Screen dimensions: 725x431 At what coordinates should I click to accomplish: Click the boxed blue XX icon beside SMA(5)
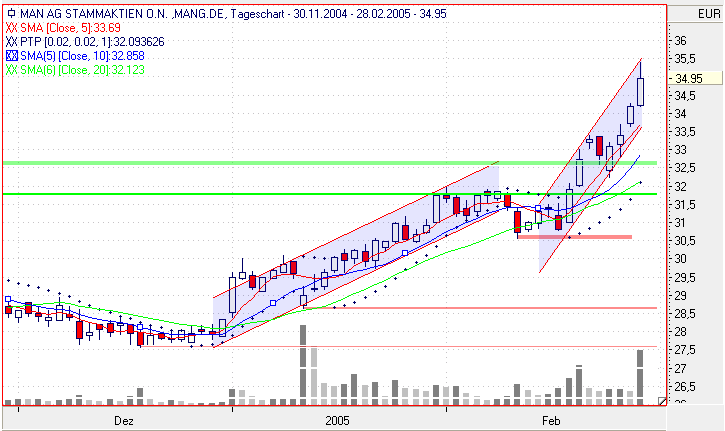click(x=12, y=56)
